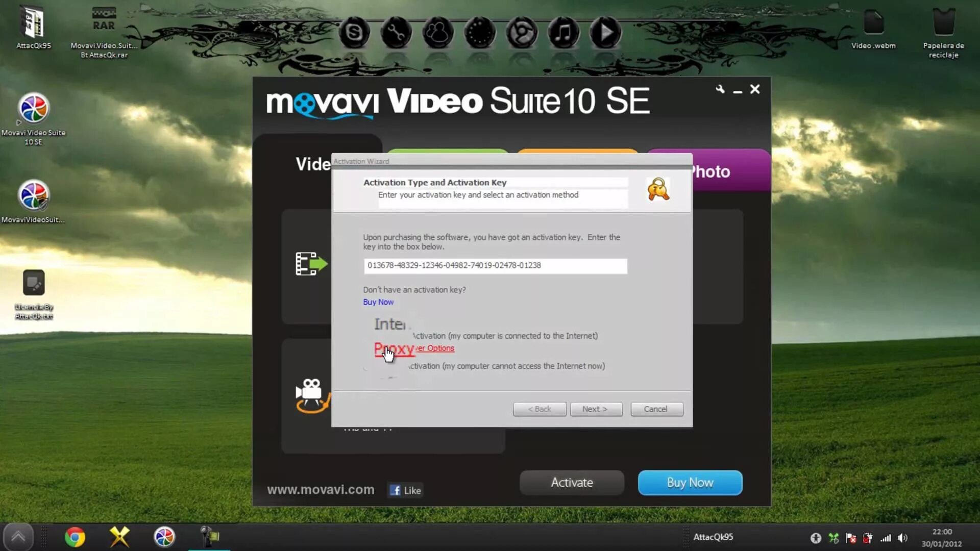Click the music note icon in taskbar
Screen dimensions: 980x551
[564, 32]
